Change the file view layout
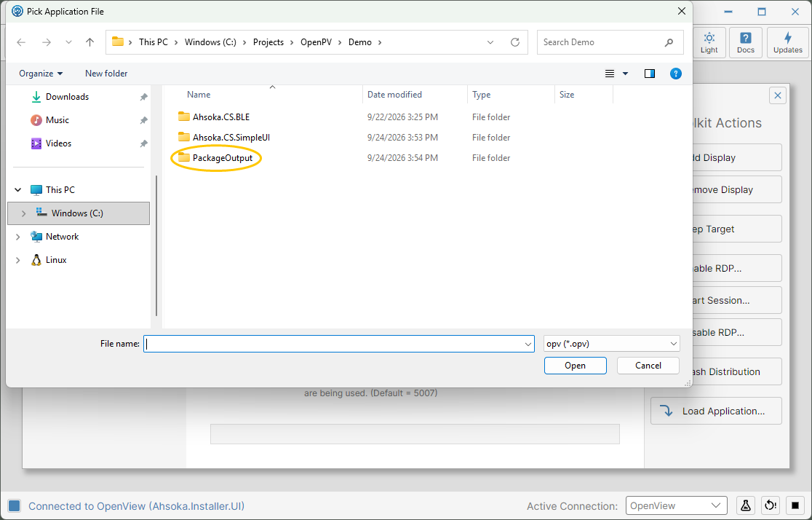812x520 pixels. pyautogui.click(x=610, y=74)
